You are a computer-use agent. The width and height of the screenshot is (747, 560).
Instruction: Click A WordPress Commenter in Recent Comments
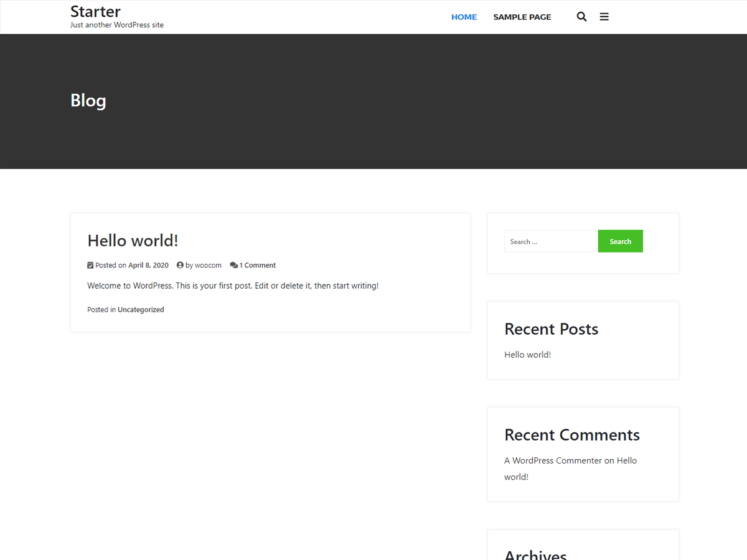(x=553, y=460)
